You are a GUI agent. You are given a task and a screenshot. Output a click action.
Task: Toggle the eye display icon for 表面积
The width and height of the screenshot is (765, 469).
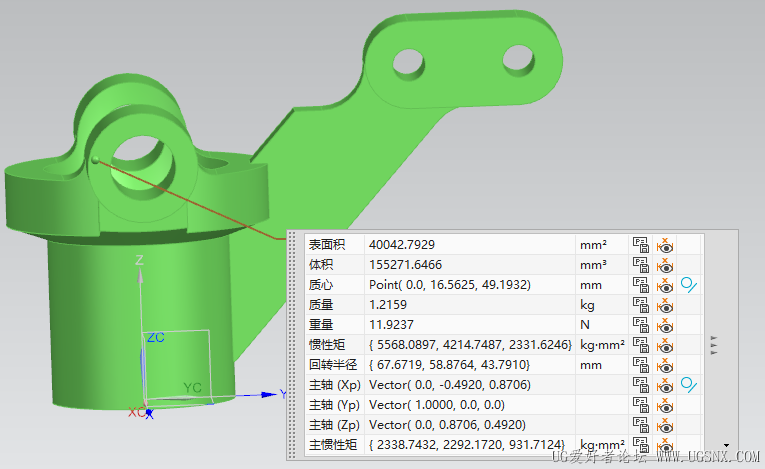tap(664, 245)
